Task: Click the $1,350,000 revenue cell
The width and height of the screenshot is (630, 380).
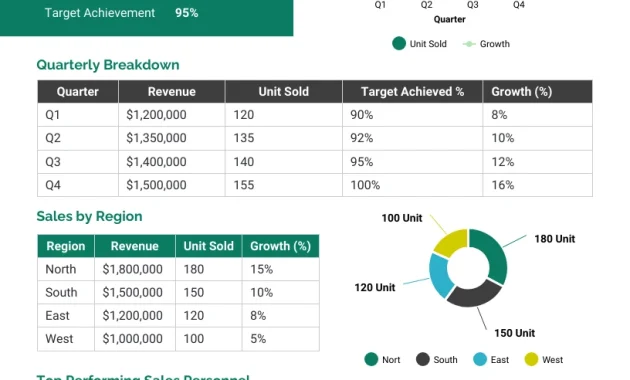Action: tap(172, 138)
